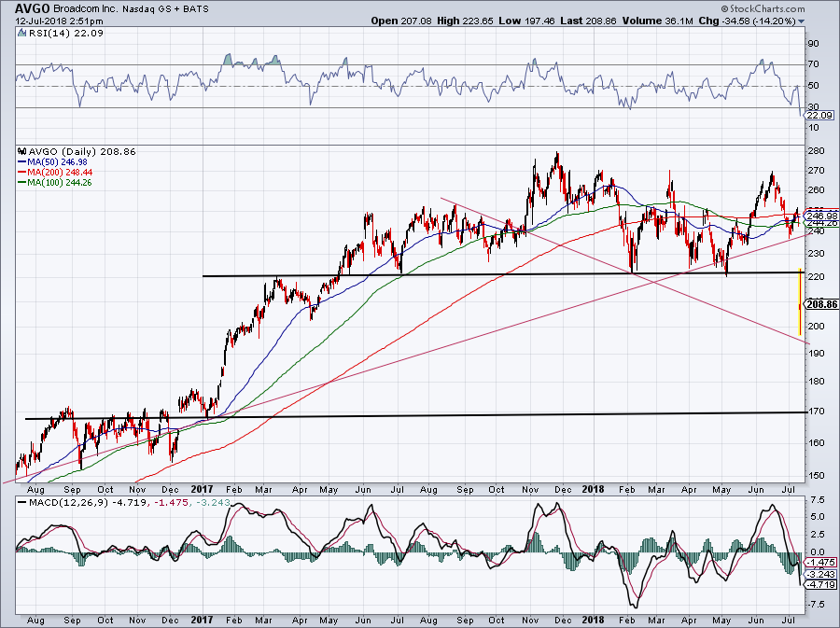Click the Volume 36.1M value
Image resolution: width=840 pixels, height=628 pixels.
[x=658, y=21]
